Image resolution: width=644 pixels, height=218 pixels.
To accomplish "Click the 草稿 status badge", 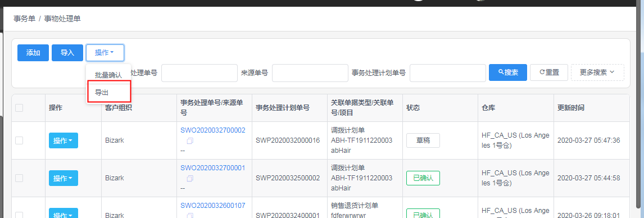I will [423, 140].
